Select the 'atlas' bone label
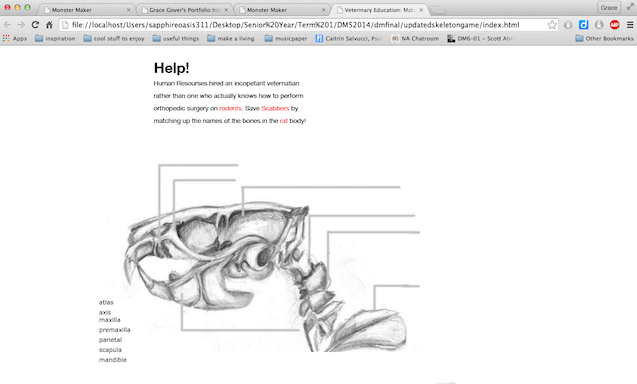The width and height of the screenshot is (637, 384). tap(106, 302)
